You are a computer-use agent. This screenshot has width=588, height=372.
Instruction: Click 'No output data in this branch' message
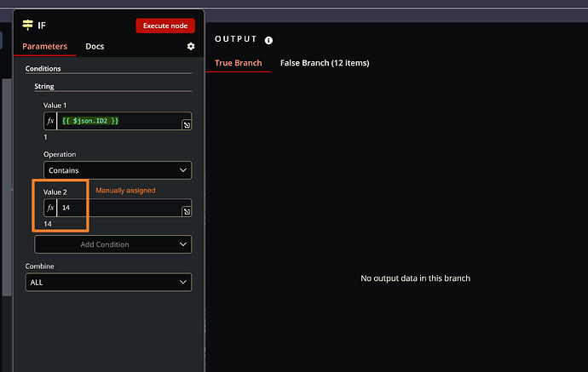pos(416,278)
